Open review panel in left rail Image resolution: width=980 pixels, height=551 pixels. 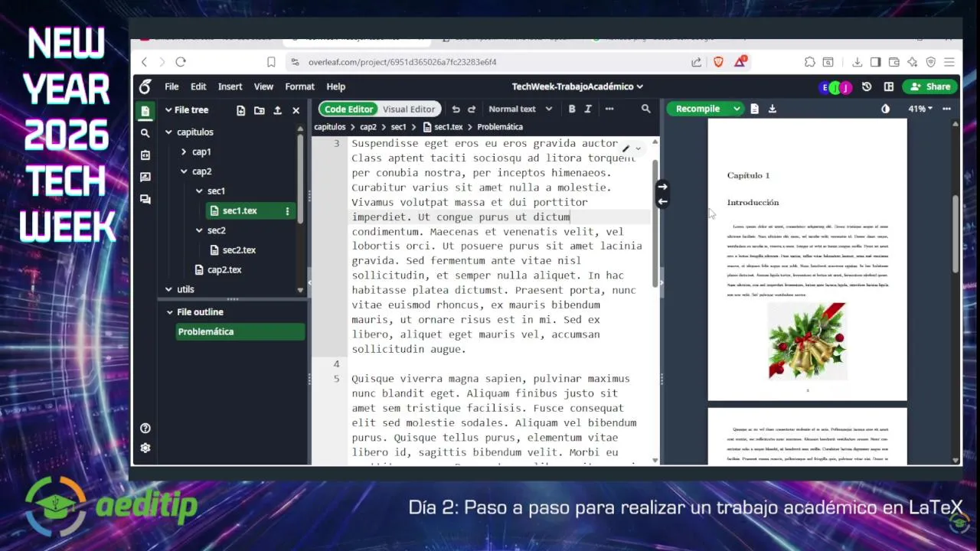tap(145, 178)
